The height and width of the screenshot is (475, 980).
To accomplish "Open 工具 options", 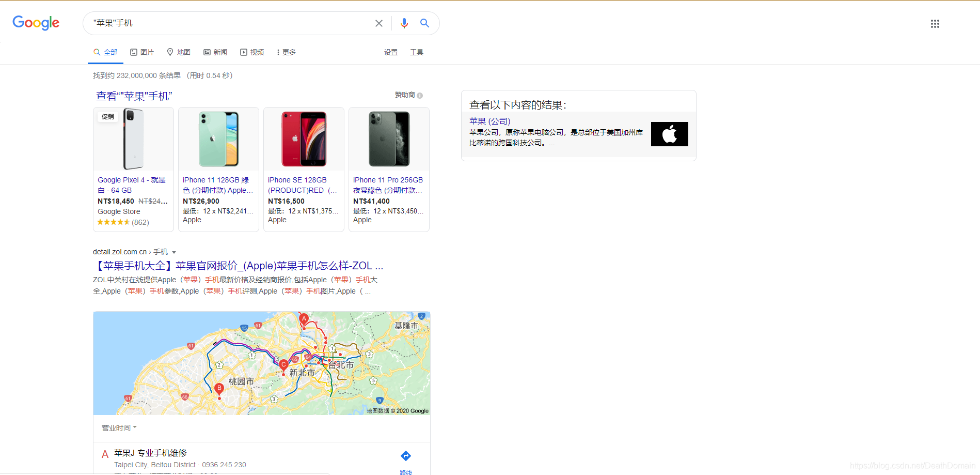I will pos(417,52).
